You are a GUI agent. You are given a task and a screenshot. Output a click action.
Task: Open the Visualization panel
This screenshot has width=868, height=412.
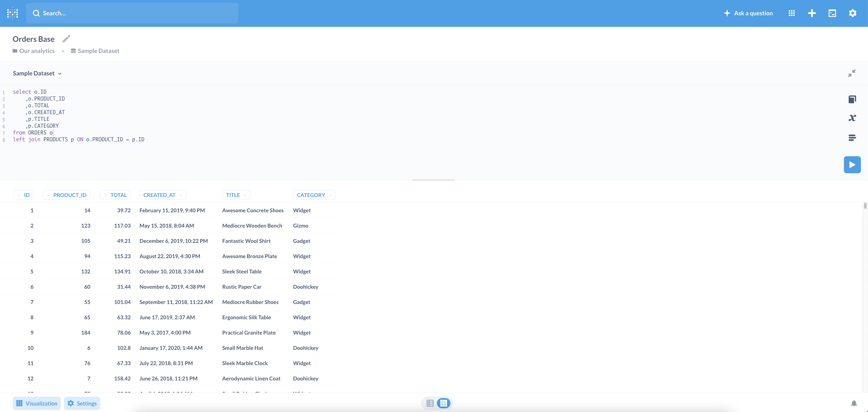[x=36, y=403]
